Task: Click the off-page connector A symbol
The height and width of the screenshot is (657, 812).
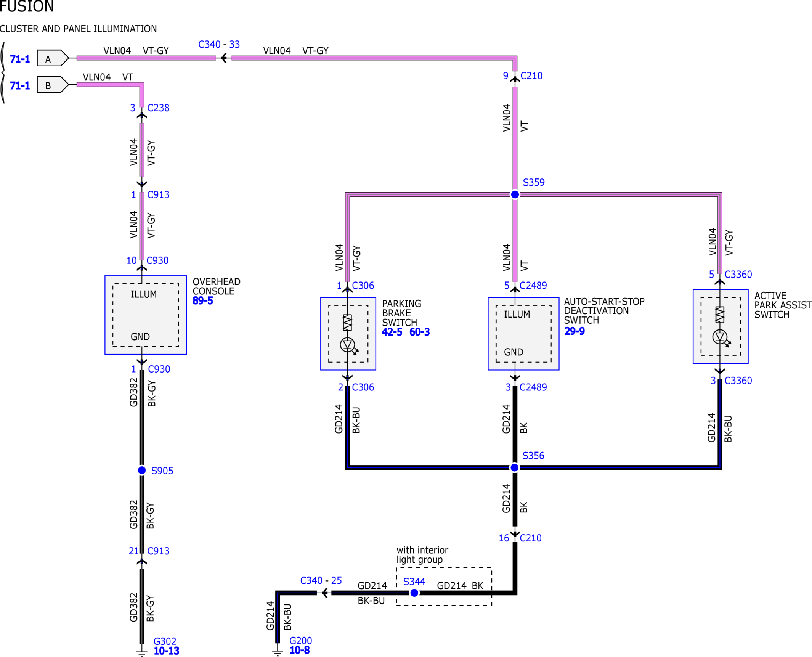Action: (x=53, y=58)
